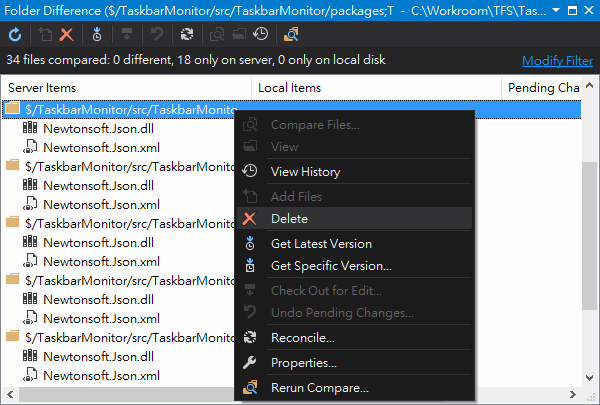Image resolution: width=600 pixels, height=405 pixels.
Task: Open the window position dropdown arrow
Action: pyautogui.click(x=556, y=10)
